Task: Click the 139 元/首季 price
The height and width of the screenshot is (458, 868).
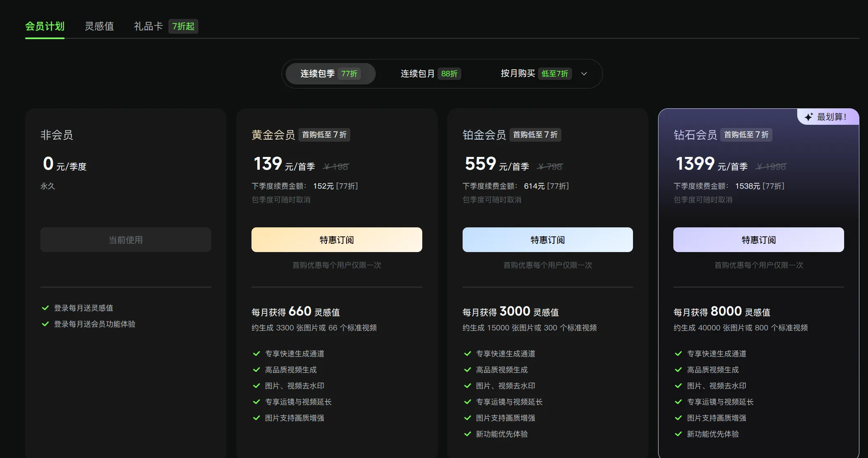Action: coord(284,164)
